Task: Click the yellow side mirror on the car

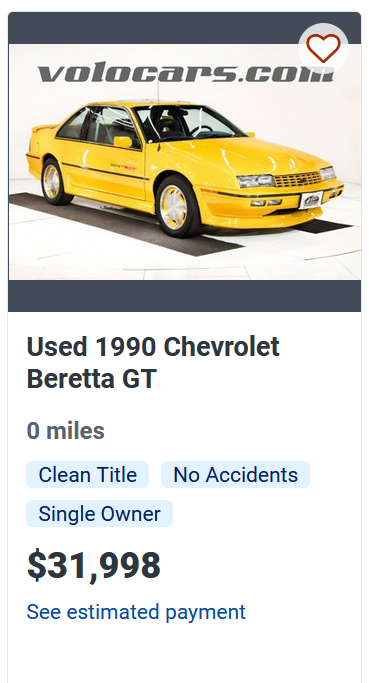Action: click(x=123, y=142)
